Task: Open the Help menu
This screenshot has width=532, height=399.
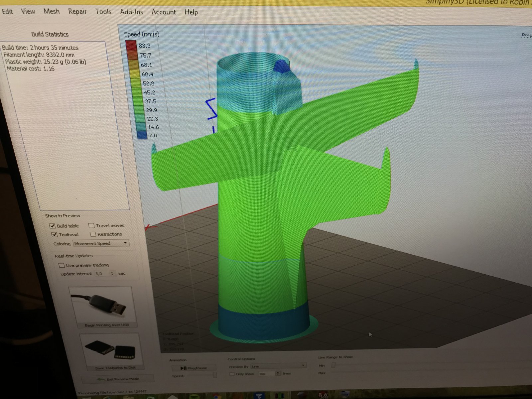Action: tap(191, 12)
